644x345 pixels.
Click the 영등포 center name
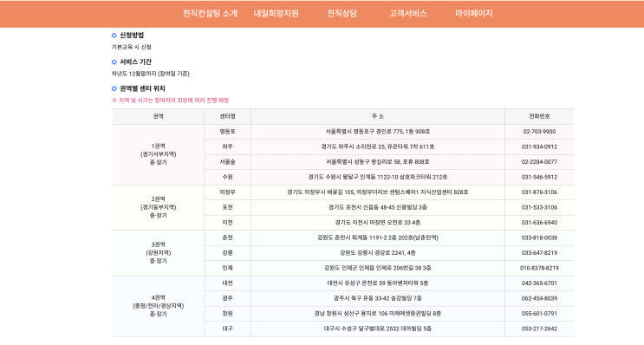[x=228, y=132]
